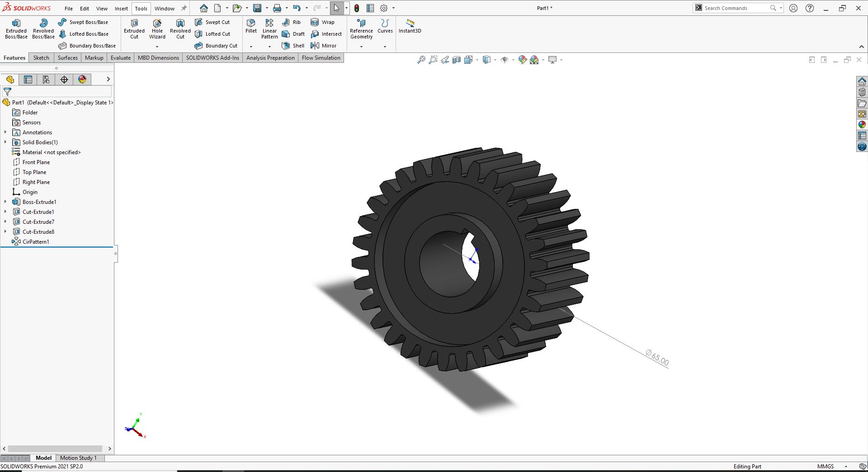Click the Rebuild traffic light icon

357,8
